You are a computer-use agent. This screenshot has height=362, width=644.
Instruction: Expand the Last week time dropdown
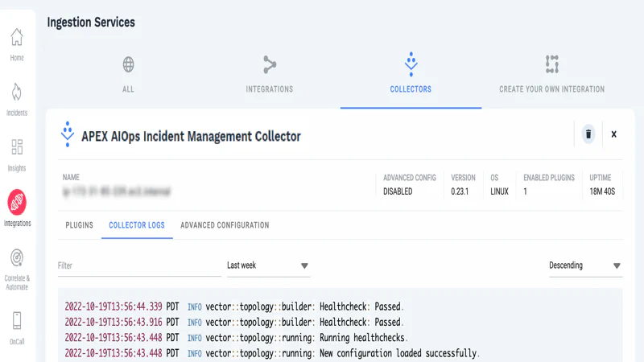point(268,265)
